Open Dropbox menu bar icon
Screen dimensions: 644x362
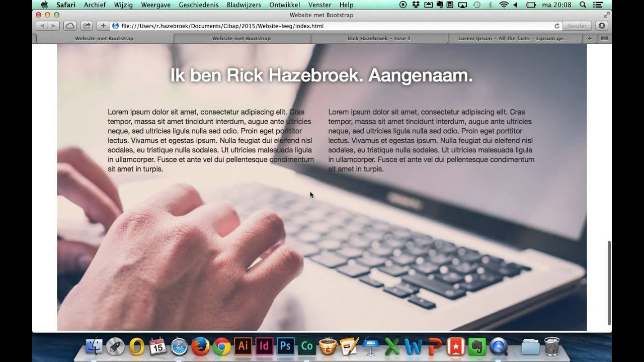(416, 5)
